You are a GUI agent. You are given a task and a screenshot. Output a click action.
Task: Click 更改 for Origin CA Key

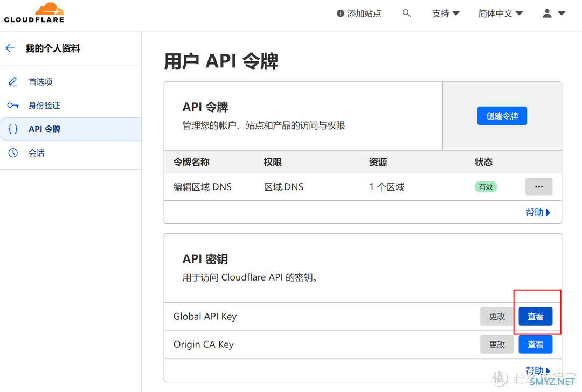(497, 345)
